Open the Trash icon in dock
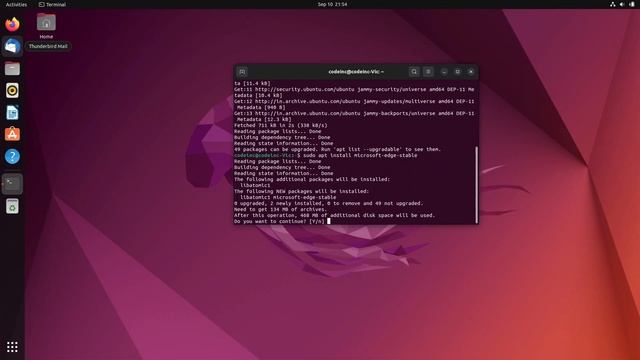The image size is (640, 360). click(12, 207)
